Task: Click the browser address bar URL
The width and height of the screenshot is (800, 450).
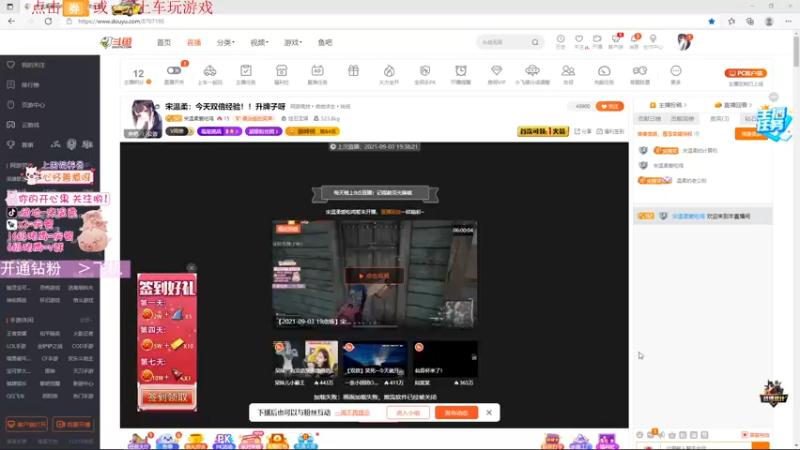Action: coord(121,21)
